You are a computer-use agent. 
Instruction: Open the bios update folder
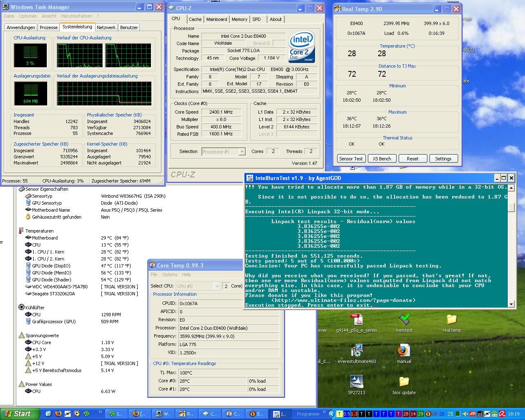point(404,382)
